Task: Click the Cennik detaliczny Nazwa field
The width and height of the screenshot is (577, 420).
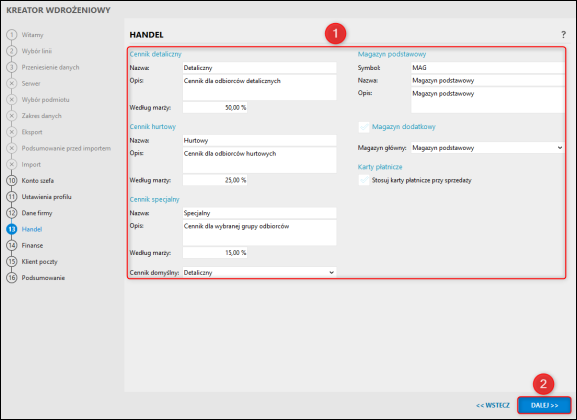Action: click(x=259, y=68)
